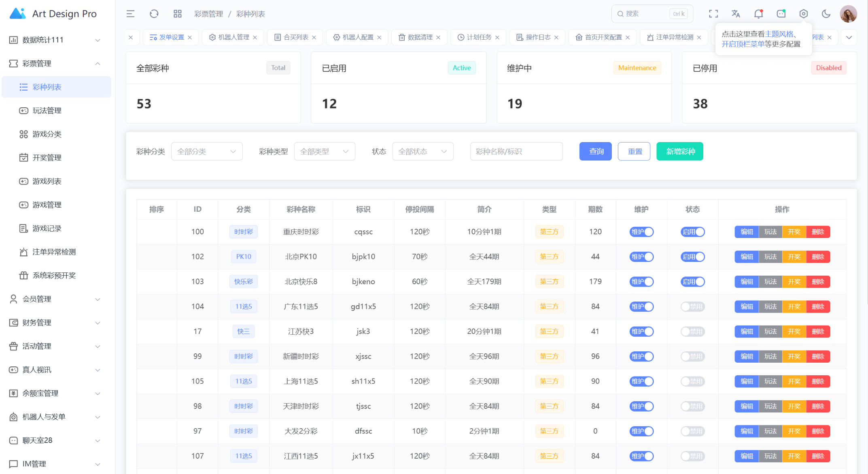This screenshot has width=868, height=474.
Task: Collapse sidebar with menu fold icon
Action: 130,14
